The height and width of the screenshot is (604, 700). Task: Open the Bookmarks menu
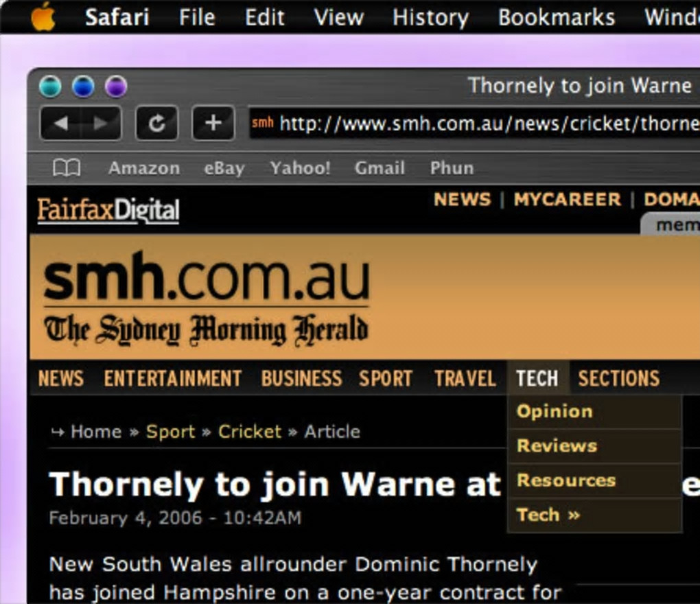click(x=557, y=17)
